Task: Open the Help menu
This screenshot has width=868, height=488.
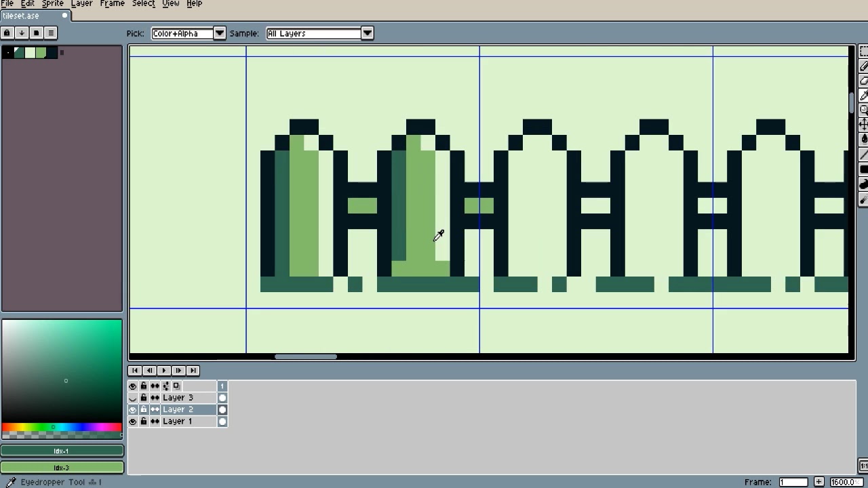Action: click(x=194, y=3)
